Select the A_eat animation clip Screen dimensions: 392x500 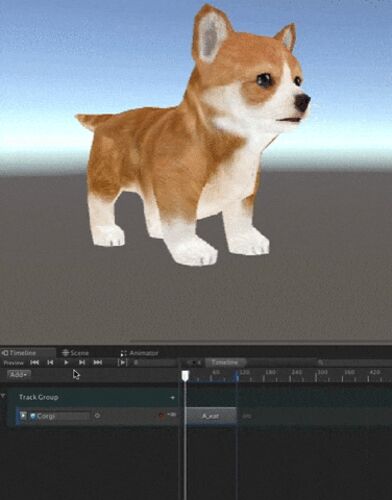(211, 416)
